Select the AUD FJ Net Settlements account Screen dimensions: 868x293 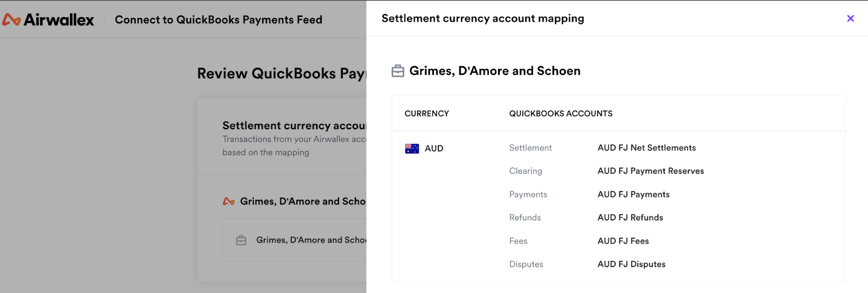646,148
